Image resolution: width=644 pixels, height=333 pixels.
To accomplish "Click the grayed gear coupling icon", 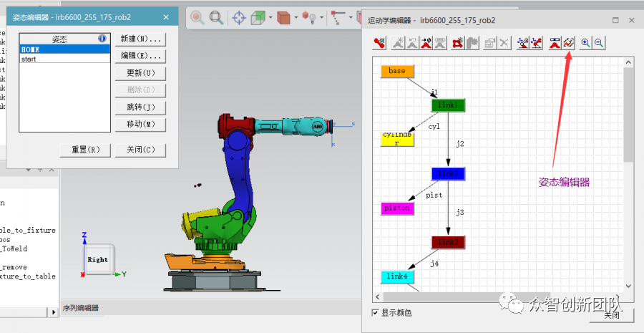I will 472,43.
